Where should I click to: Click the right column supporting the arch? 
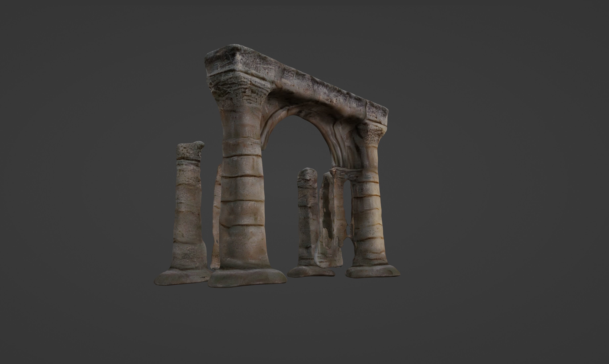(368, 221)
